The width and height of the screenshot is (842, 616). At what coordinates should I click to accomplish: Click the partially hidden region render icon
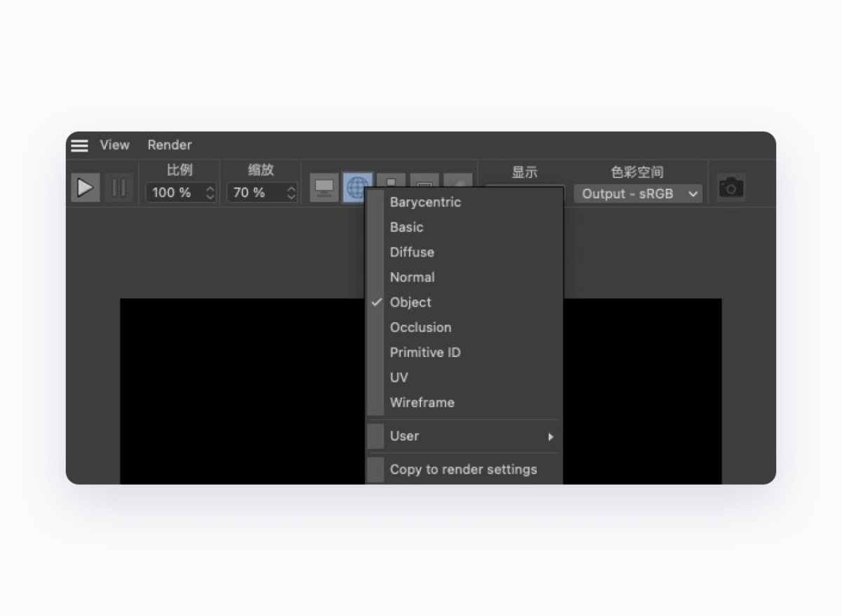[425, 182]
